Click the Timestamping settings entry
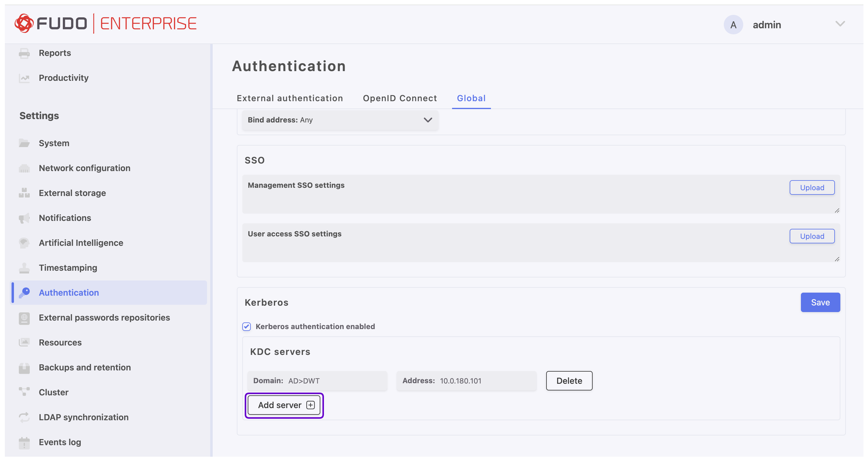This screenshot has height=464, width=868. click(x=67, y=267)
